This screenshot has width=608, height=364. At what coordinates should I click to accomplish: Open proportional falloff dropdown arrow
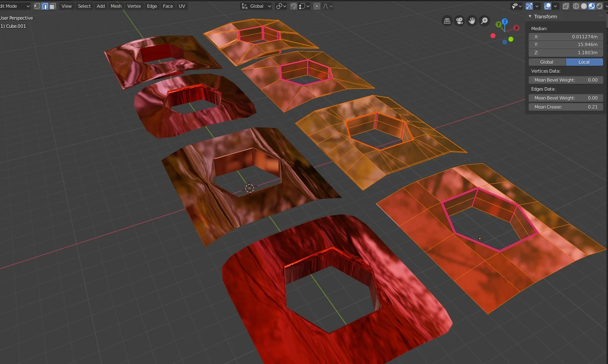click(x=331, y=6)
